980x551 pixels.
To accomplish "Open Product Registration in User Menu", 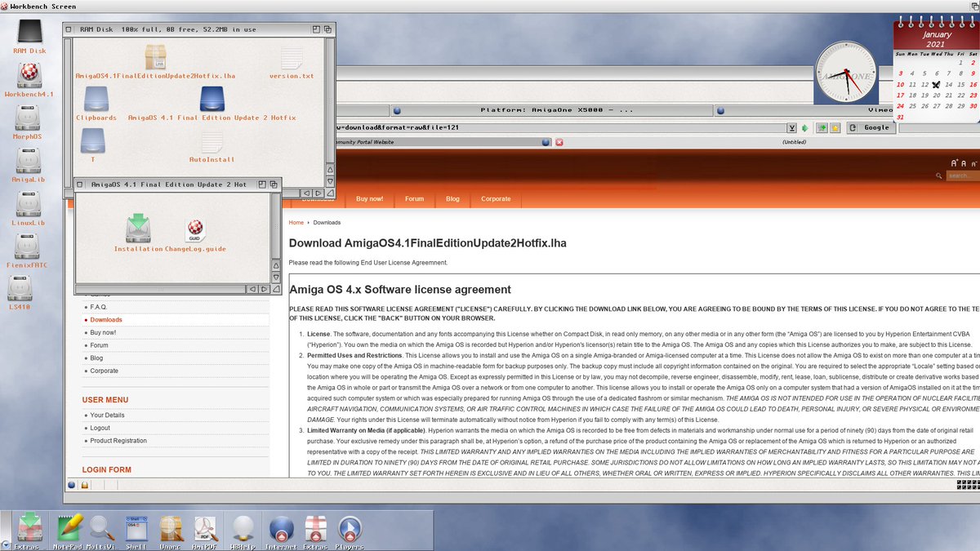I will (118, 441).
